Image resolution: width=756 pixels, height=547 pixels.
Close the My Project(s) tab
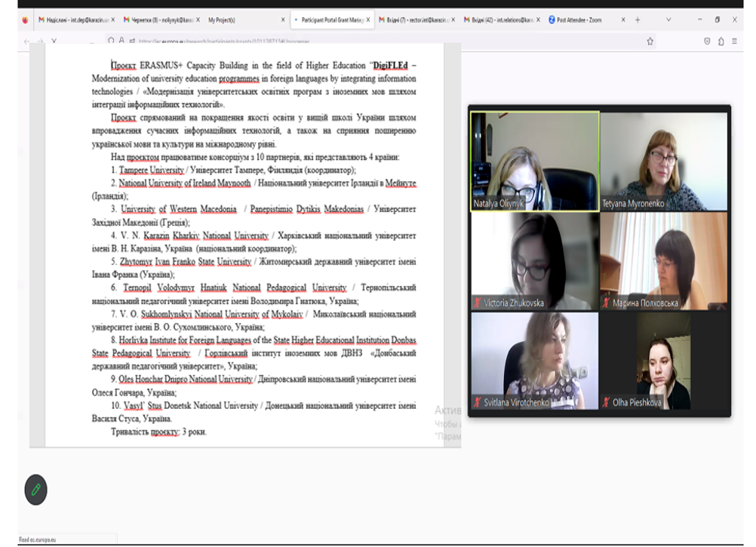pyautogui.click(x=282, y=20)
